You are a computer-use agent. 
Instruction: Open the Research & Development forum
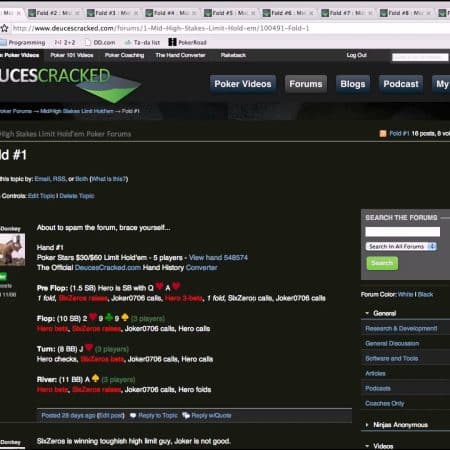pyautogui.click(x=401, y=329)
